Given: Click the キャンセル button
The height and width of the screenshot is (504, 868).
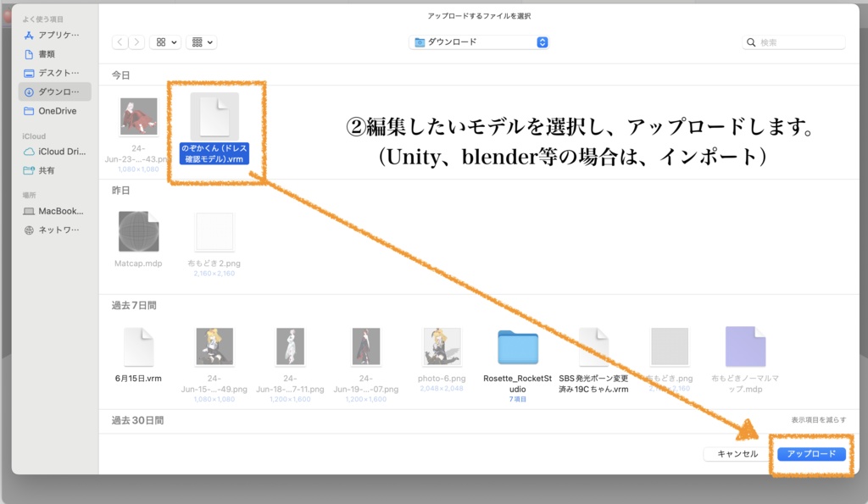Looking at the screenshot, I should (737, 454).
